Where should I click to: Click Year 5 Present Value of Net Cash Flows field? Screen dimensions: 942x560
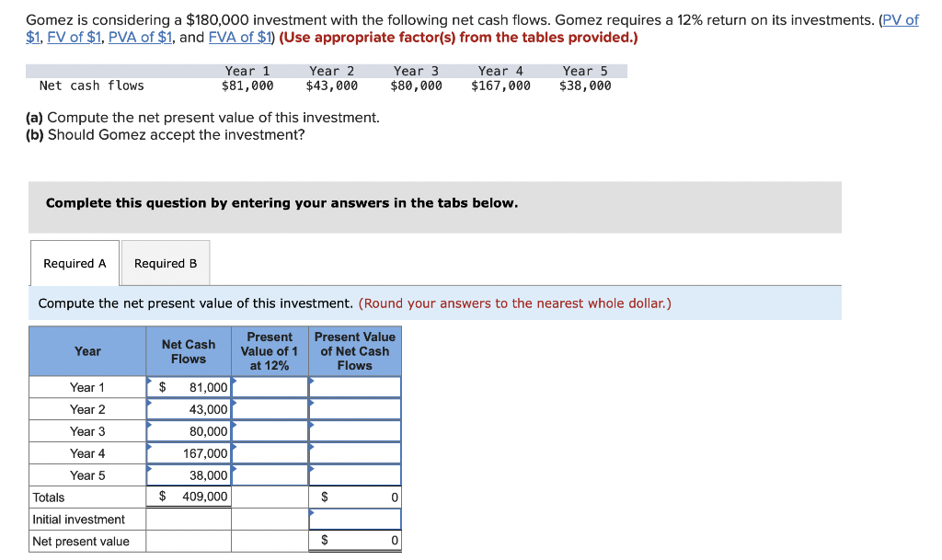(355, 475)
